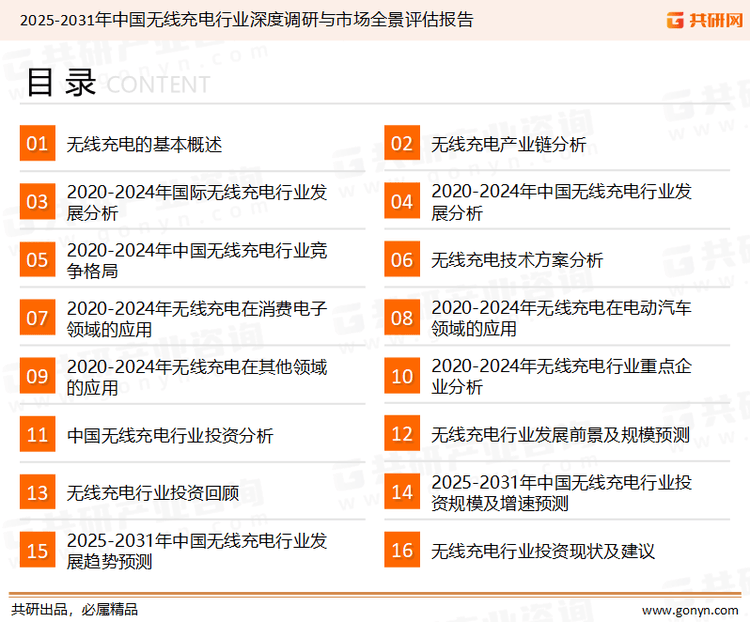The height and width of the screenshot is (622, 750).
Task: Click the orange 01 number badge
Action: (37, 144)
